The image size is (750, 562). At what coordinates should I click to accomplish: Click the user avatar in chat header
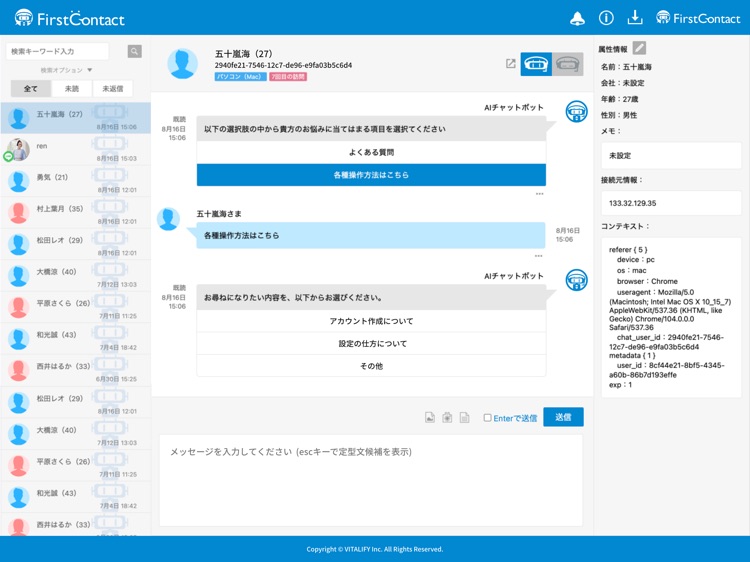(x=182, y=63)
